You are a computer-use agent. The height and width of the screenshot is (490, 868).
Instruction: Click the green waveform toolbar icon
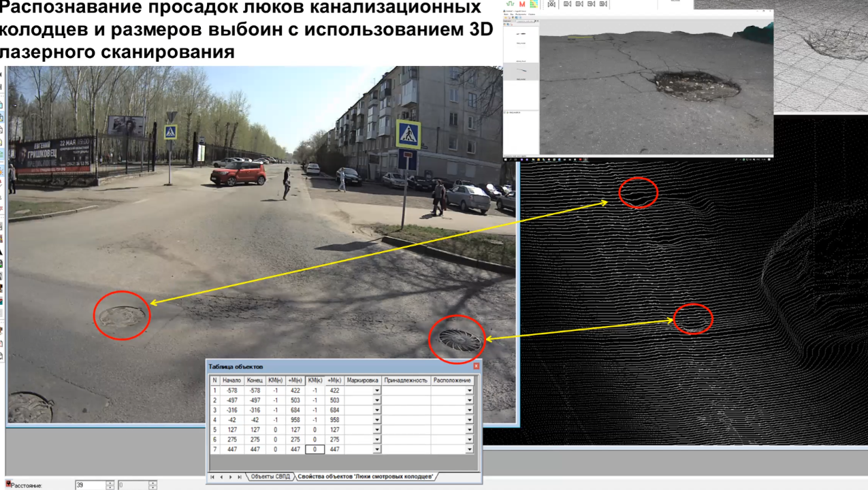click(511, 4)
